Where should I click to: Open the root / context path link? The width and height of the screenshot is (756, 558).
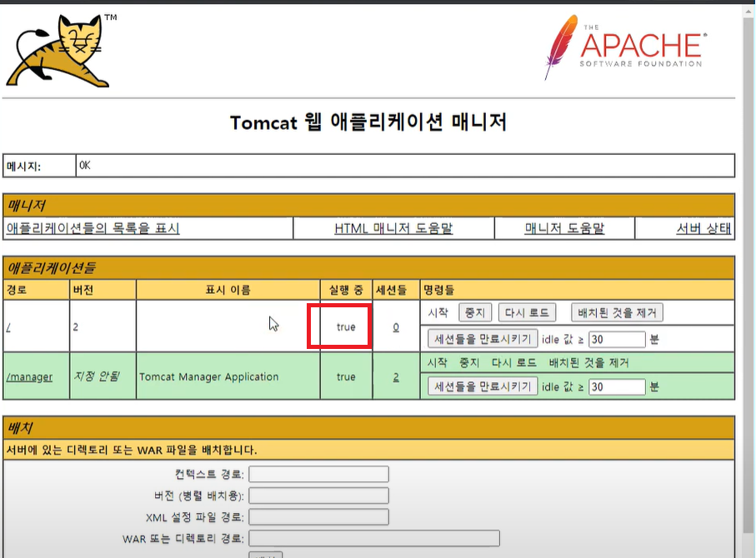pos(8,327)
